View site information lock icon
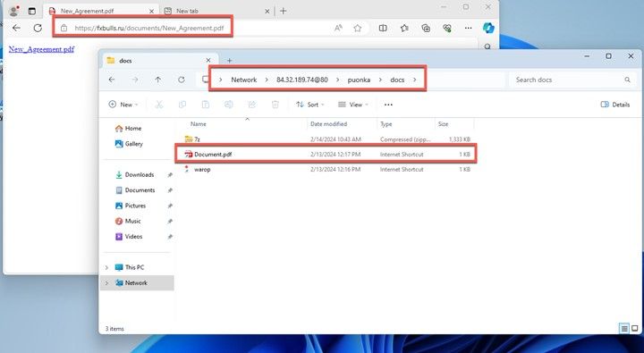Viewport: 644px width, 353px height. (64, 28)
